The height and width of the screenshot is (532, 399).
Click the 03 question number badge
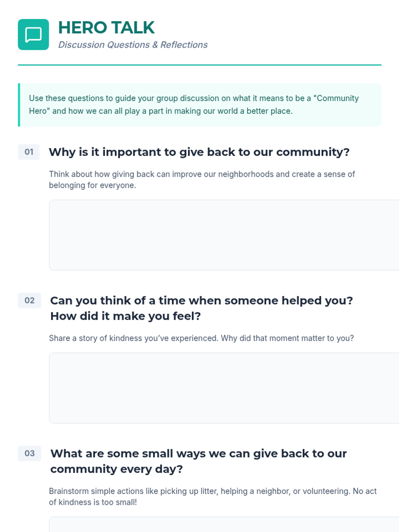[x=30, y=454]
